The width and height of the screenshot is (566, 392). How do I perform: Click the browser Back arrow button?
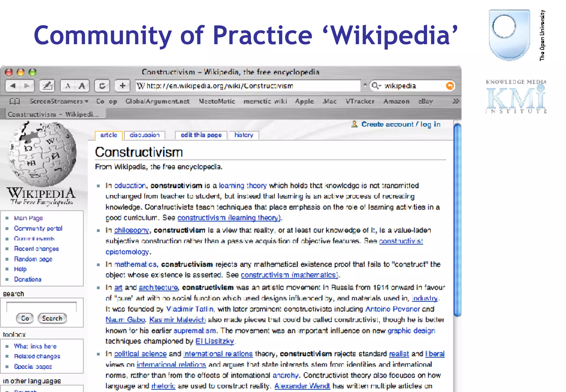click(13, 86)
